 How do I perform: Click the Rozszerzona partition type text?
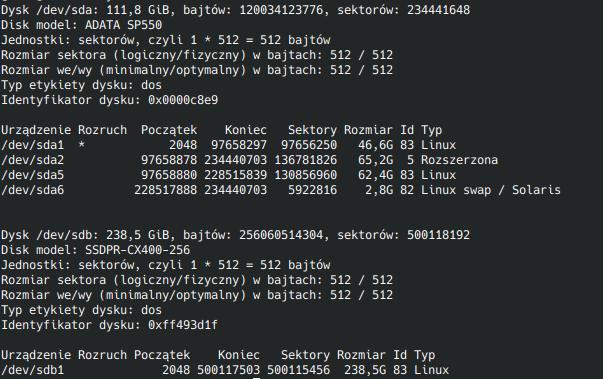[459, 160]
